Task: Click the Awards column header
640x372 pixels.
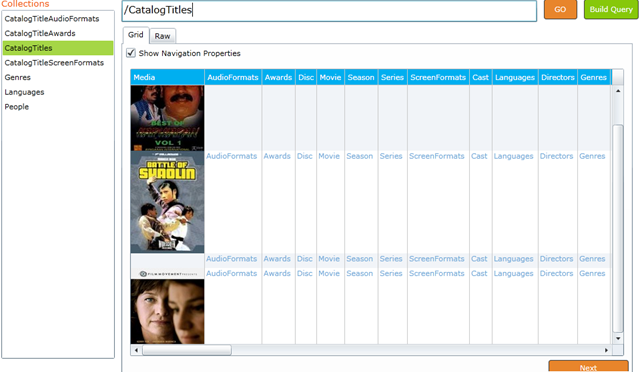Action: coord(278,77)
